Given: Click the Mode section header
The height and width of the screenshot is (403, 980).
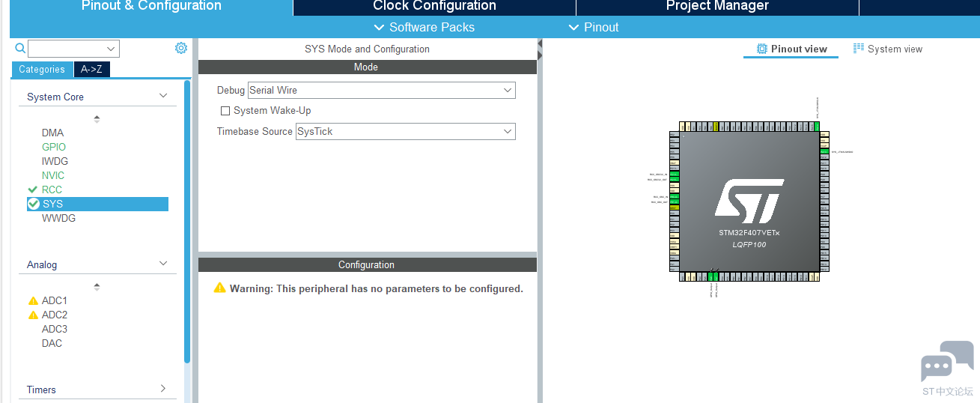Looking at the screenshot, I should point(368,67).
